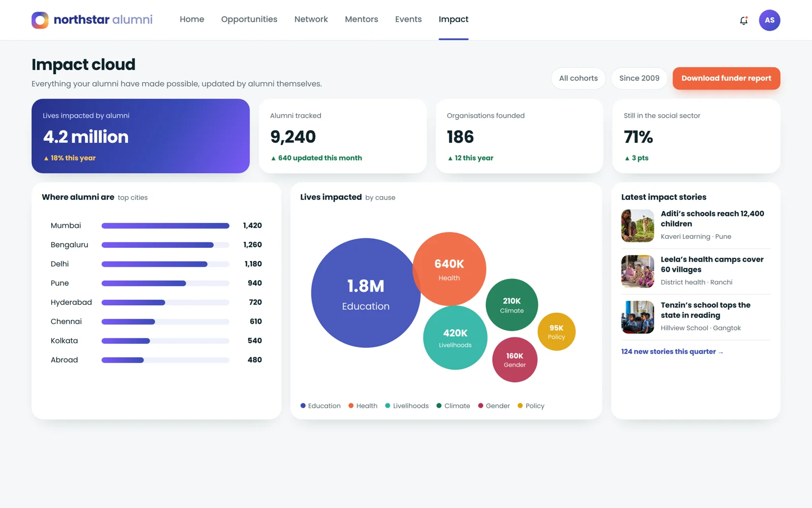
Task: Switch to the Network tab
Action: pos(311,19)
